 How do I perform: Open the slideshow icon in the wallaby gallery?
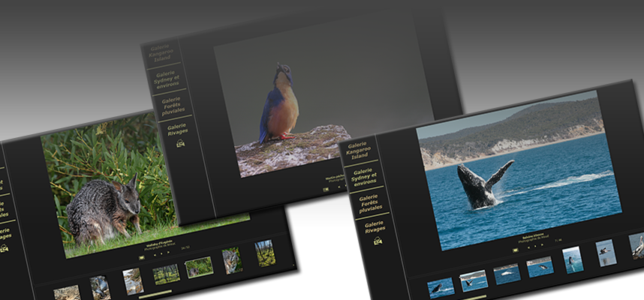[142, 258]
